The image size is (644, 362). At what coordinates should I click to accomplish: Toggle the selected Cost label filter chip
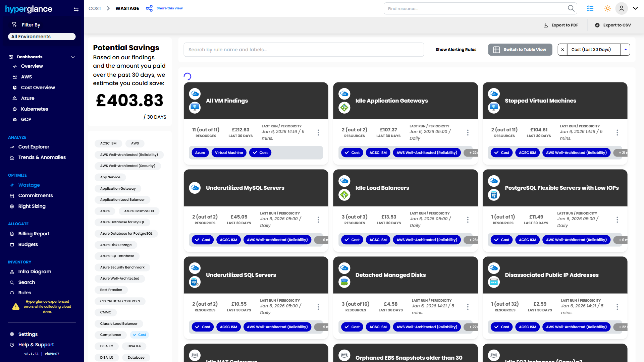click(140, 335)
